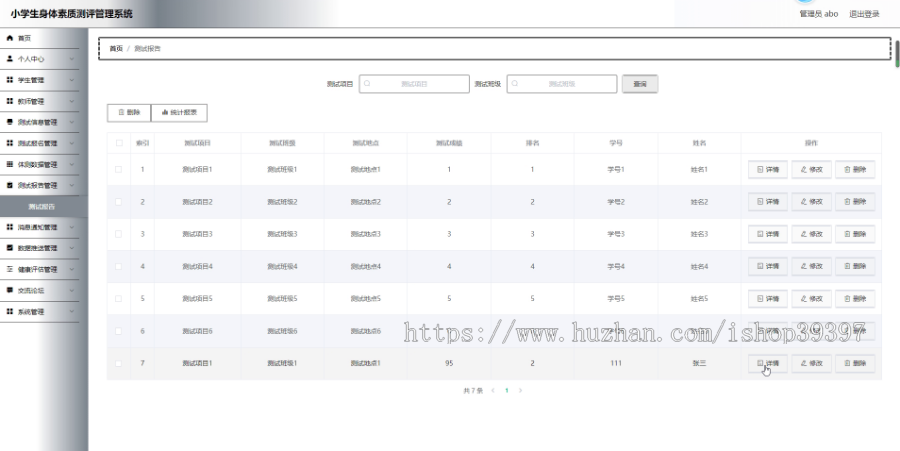Select page number 1 in pagination

[507, 390]
